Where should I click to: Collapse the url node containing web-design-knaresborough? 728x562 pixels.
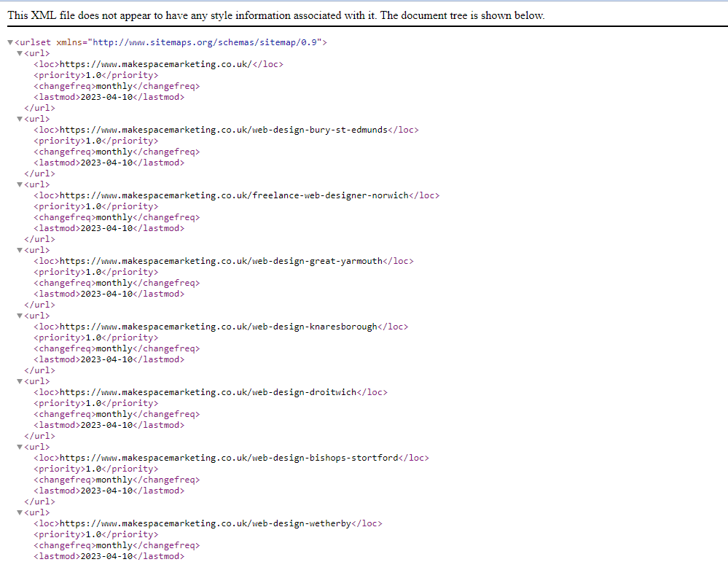20,316
